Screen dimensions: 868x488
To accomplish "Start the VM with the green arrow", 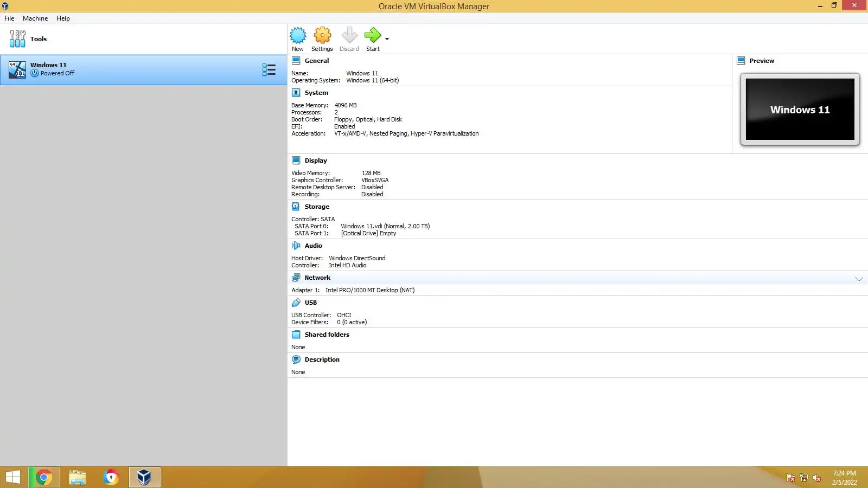I will point(373,36).
